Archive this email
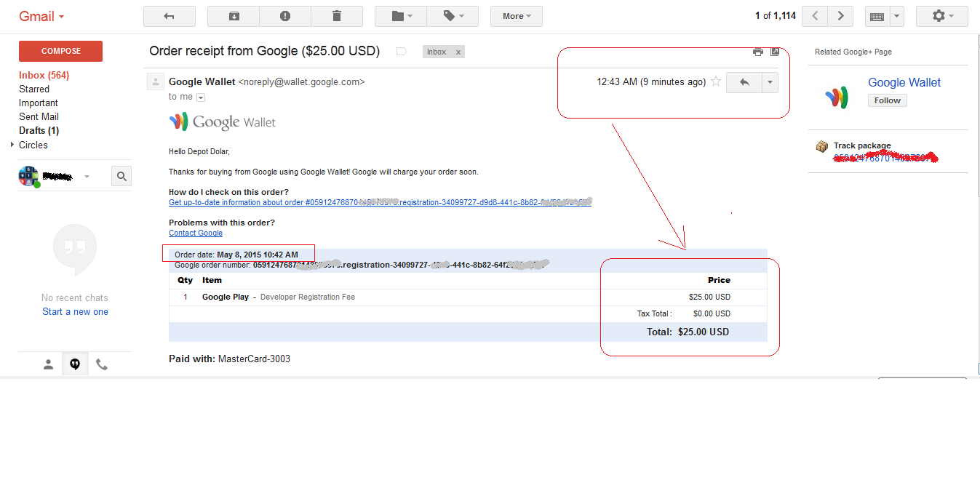Viewport: 980px width, 488px height. pyautogui.click(x=234, y=16)
